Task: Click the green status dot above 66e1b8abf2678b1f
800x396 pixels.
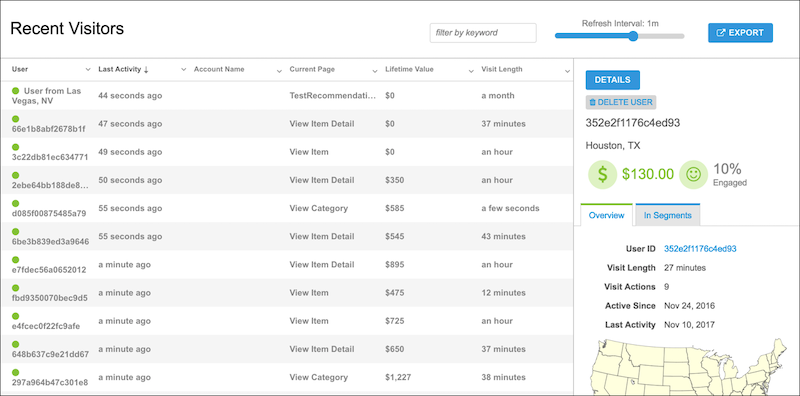Action: pyautogui.click(x=15, y=119)
